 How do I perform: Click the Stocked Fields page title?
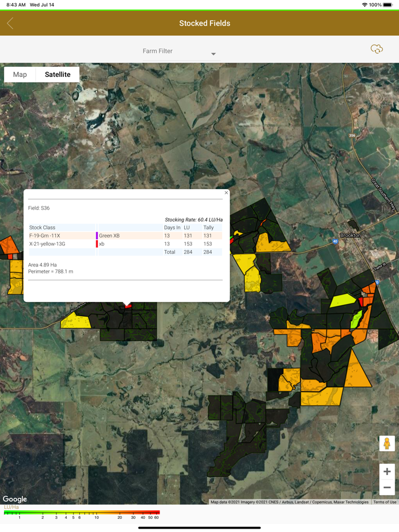pyautogui.click(x=205, y=23)
